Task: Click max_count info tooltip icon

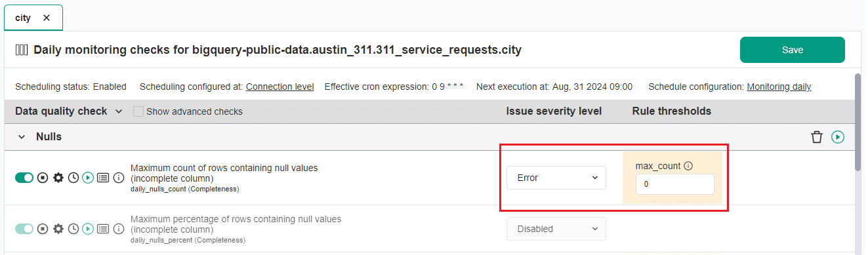Action: (688, 167)
